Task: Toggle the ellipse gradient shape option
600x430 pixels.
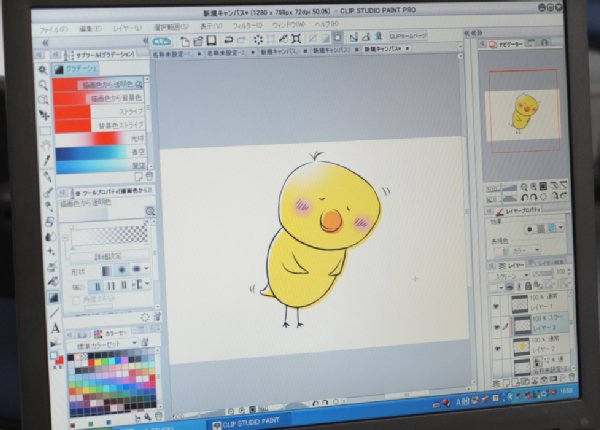Action: pyautogui.click(x=136, y=269)
